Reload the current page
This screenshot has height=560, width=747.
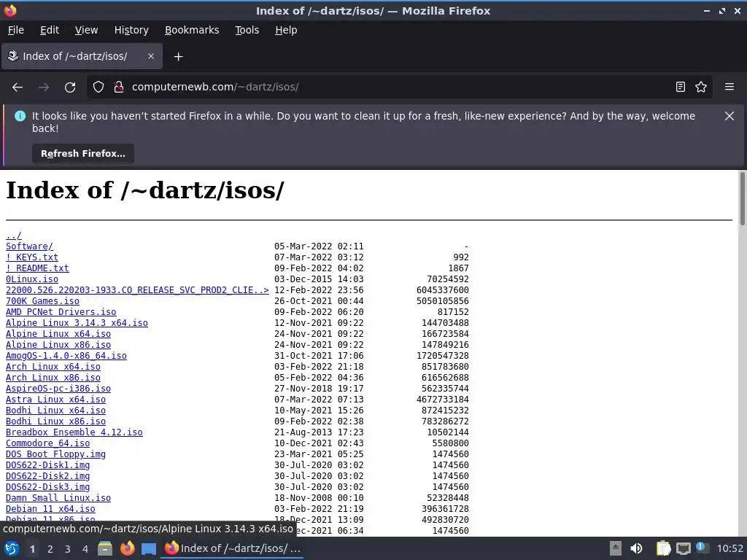tap(70, 87)
